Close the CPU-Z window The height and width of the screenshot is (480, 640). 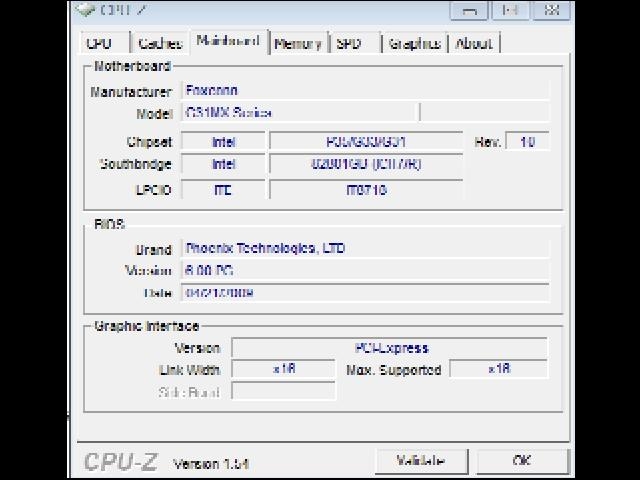pos(552,10)
